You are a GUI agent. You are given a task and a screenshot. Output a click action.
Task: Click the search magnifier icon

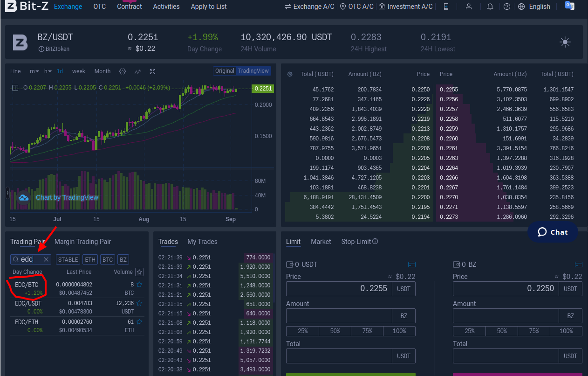click(x=16, y=259)
